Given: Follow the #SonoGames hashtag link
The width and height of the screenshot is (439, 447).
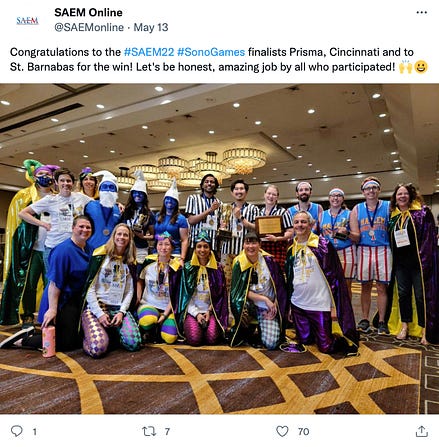Looking at the screenshot, I should point(211,52).
